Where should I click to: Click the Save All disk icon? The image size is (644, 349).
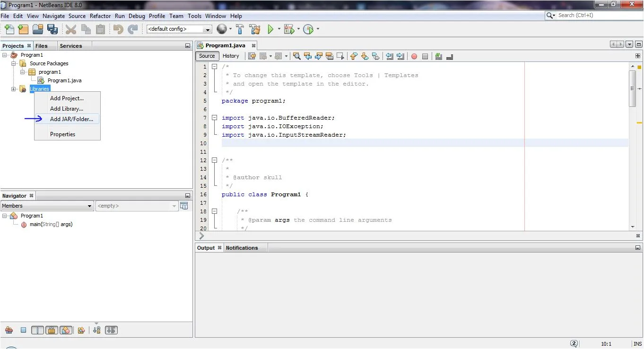pyautogui.click(x=52, y=29)
